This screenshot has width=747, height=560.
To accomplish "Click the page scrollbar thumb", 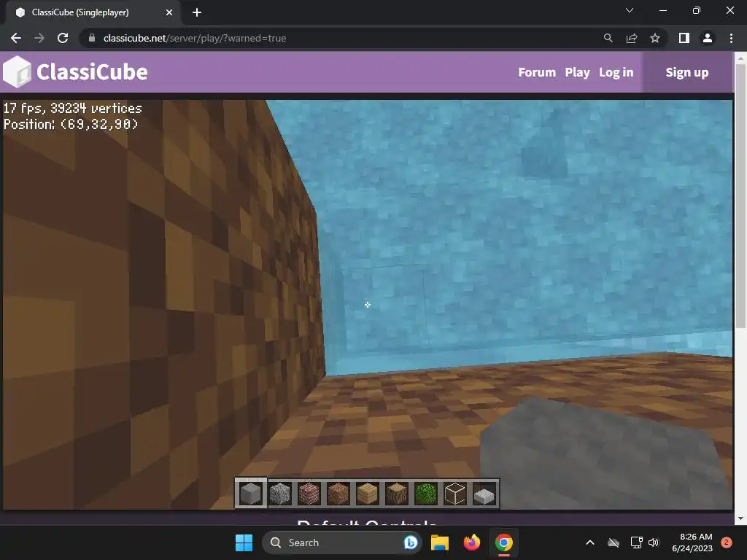I will pos(740,195).
